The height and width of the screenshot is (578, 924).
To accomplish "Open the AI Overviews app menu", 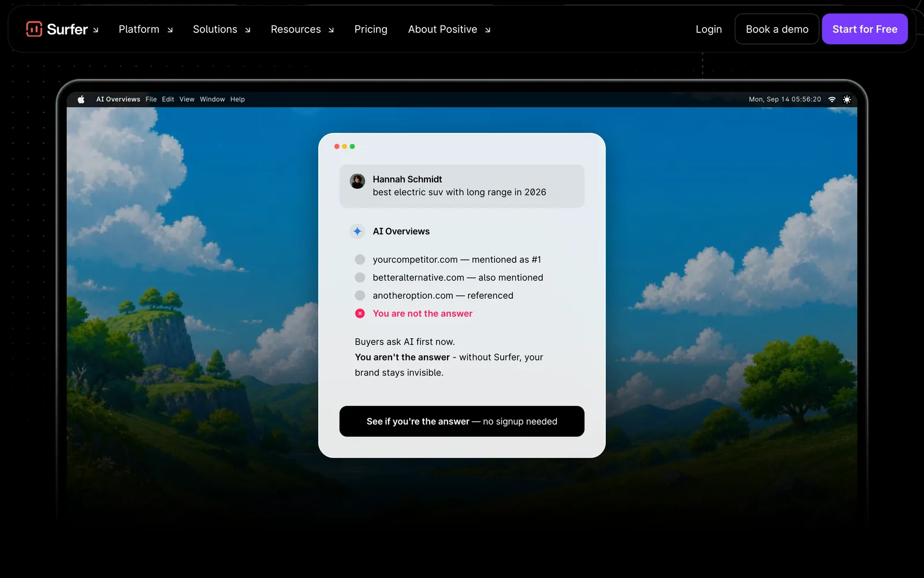I will pos(118,99).
